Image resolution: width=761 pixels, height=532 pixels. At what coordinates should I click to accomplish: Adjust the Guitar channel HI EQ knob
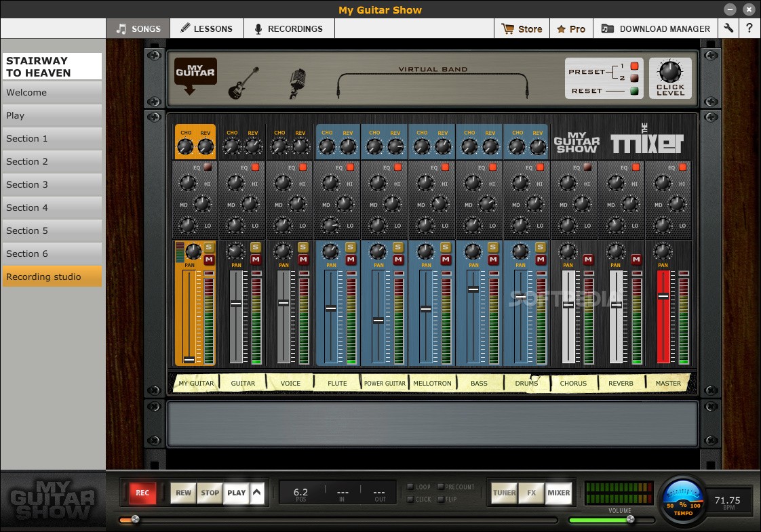pyautogui.click(x=235, y=183)
